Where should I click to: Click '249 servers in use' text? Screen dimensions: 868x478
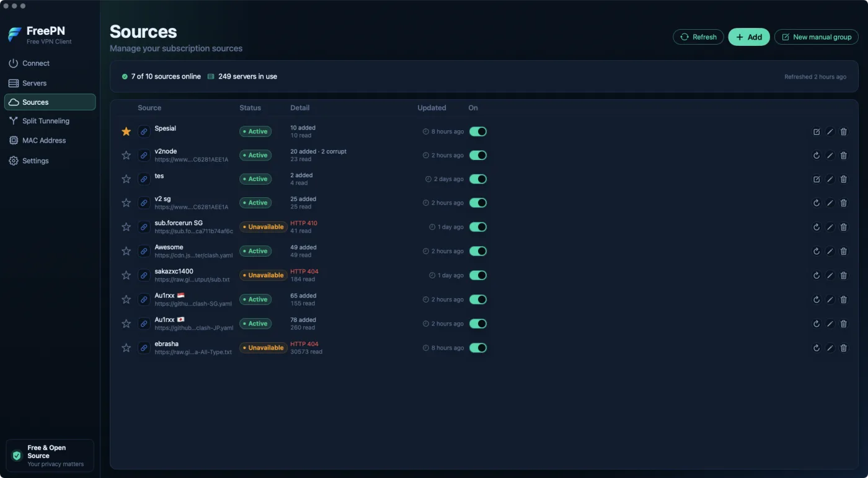[247, 77]
